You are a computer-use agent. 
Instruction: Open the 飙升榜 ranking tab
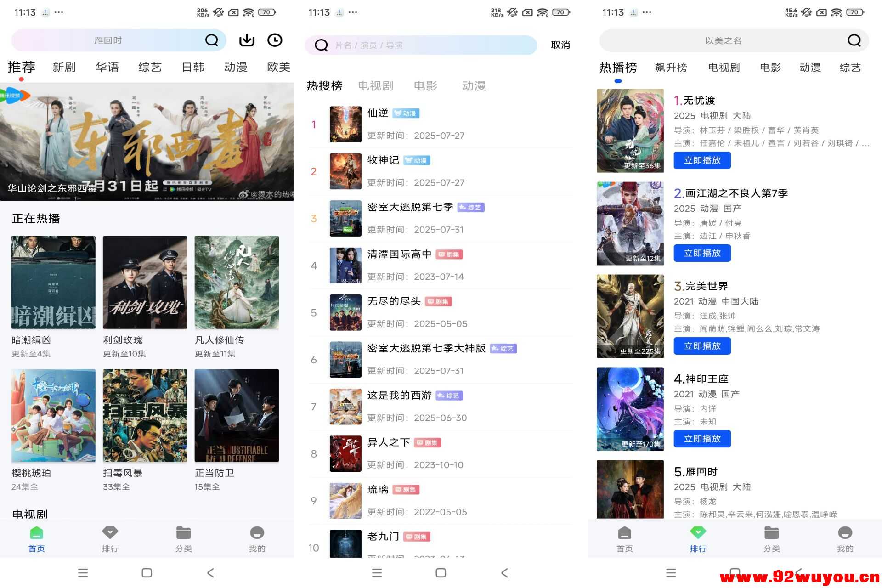(x=671, y=68)
